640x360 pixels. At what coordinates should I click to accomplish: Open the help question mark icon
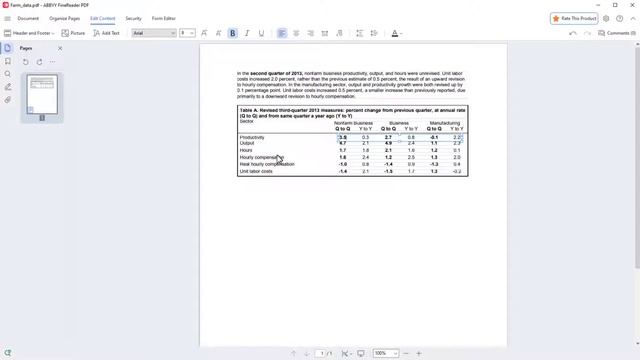click(x=620, y=18)
